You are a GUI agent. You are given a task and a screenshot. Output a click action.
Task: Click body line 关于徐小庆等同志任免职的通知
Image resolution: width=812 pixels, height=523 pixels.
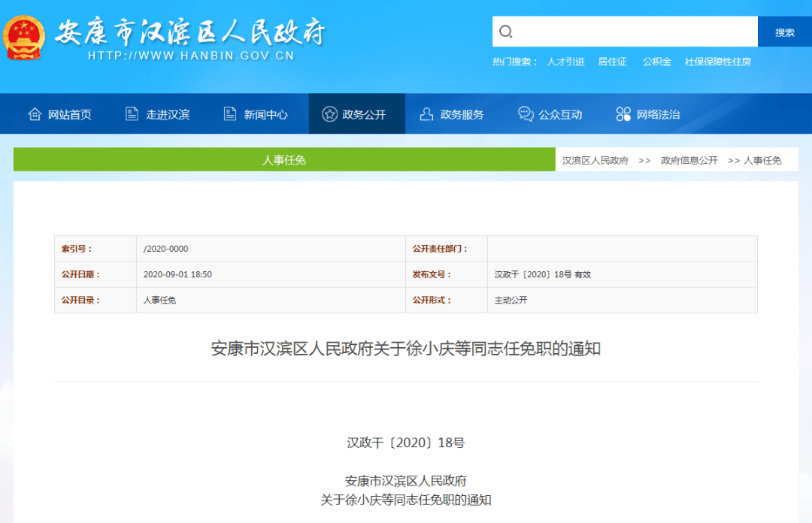click(x=405, y=500)
